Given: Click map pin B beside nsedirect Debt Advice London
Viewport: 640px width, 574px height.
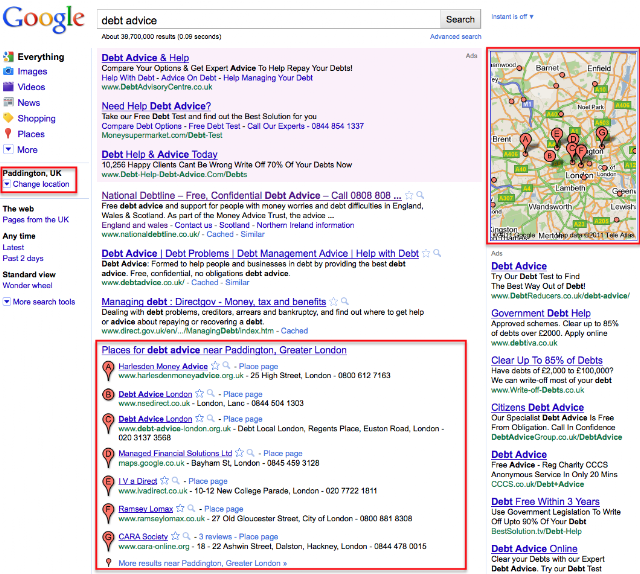Looking at the screenshot, I should point(108,394).
